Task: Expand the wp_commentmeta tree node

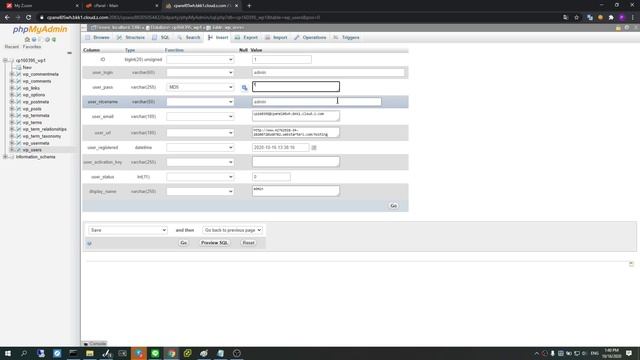Action: coord(12,74)
